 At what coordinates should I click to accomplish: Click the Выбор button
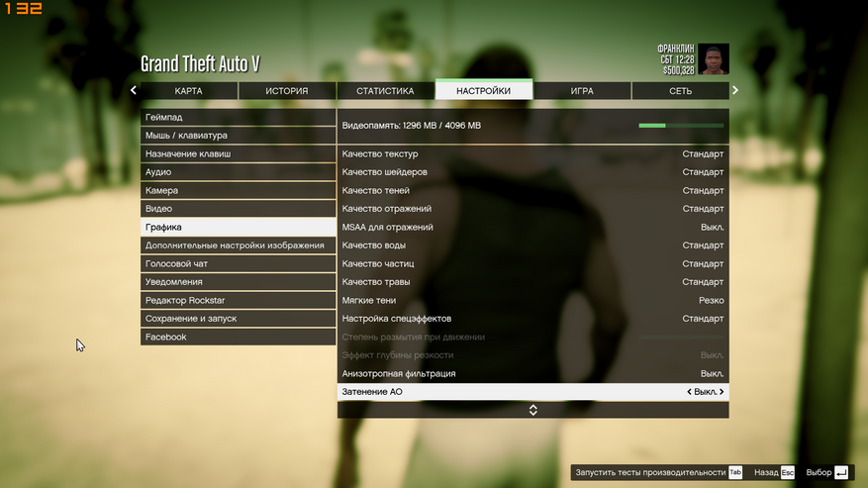[819, 472]
